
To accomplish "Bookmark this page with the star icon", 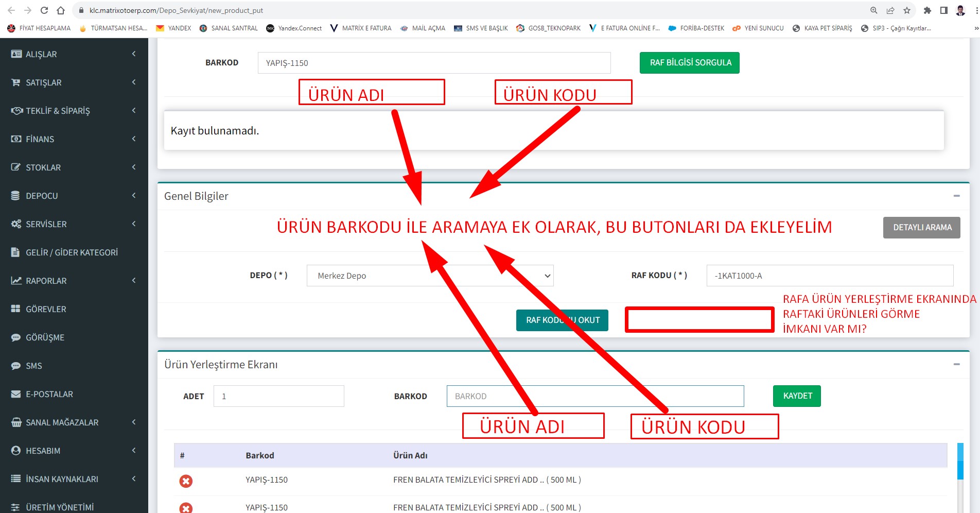I will click(x=907, y=10).
